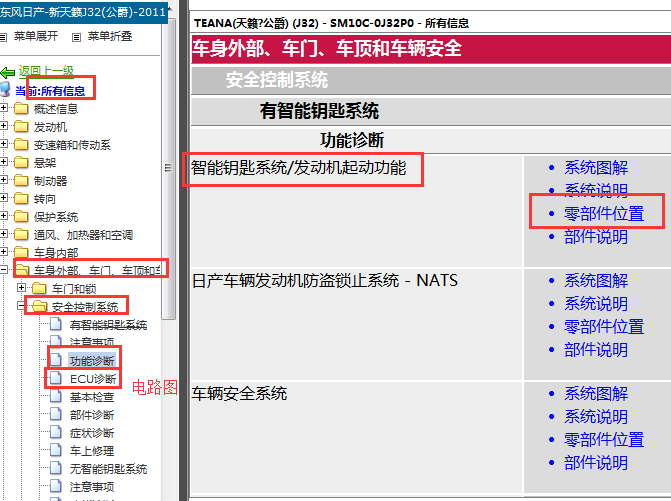
Task: Open 系统图解 for 车辆安全系统
Action: tap(596, 394)
